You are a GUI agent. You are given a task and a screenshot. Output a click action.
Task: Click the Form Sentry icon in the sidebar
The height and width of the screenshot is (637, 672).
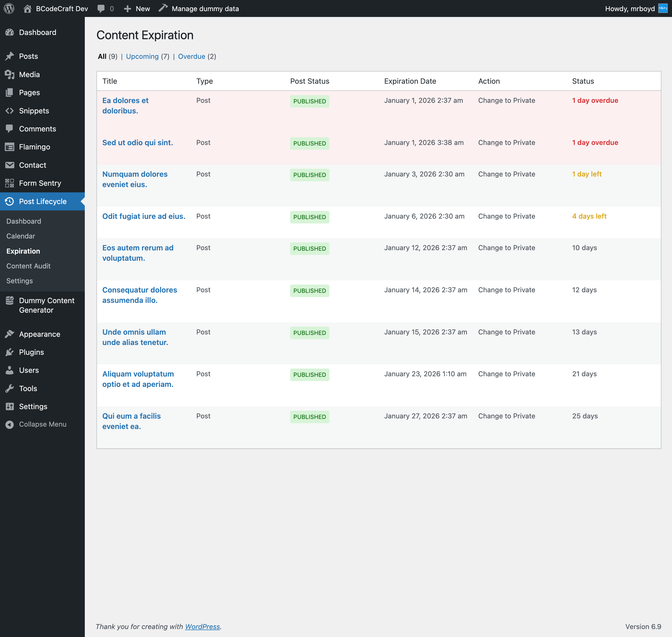coord(10,183)
